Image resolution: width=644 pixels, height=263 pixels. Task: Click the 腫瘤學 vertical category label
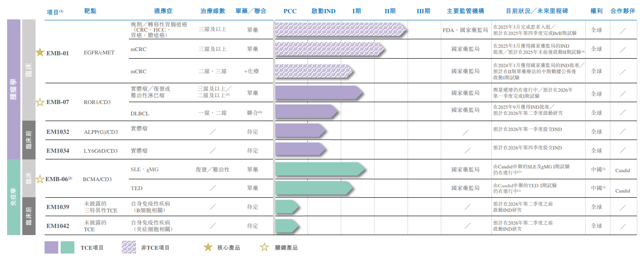(x=14, y=89)
